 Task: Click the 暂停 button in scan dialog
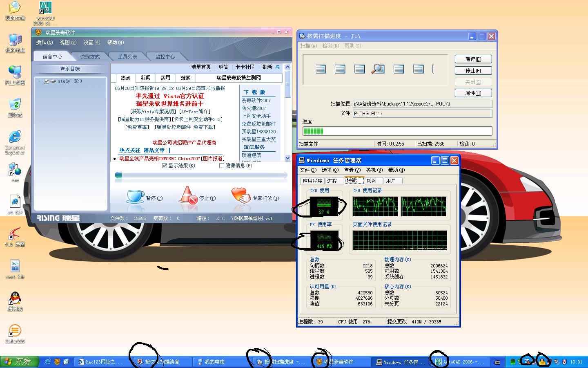[473, 59]
